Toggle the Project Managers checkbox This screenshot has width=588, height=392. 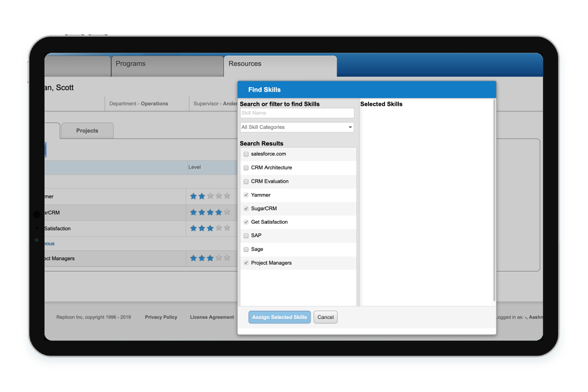tap(246, 263)
